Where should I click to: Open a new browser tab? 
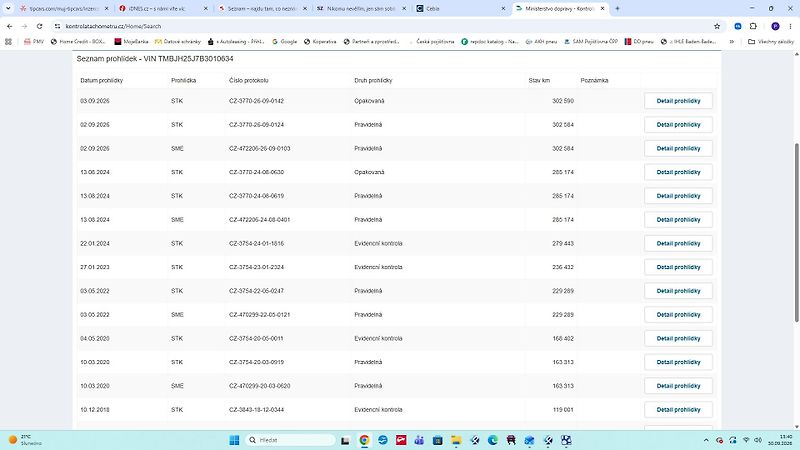[617, 8]
